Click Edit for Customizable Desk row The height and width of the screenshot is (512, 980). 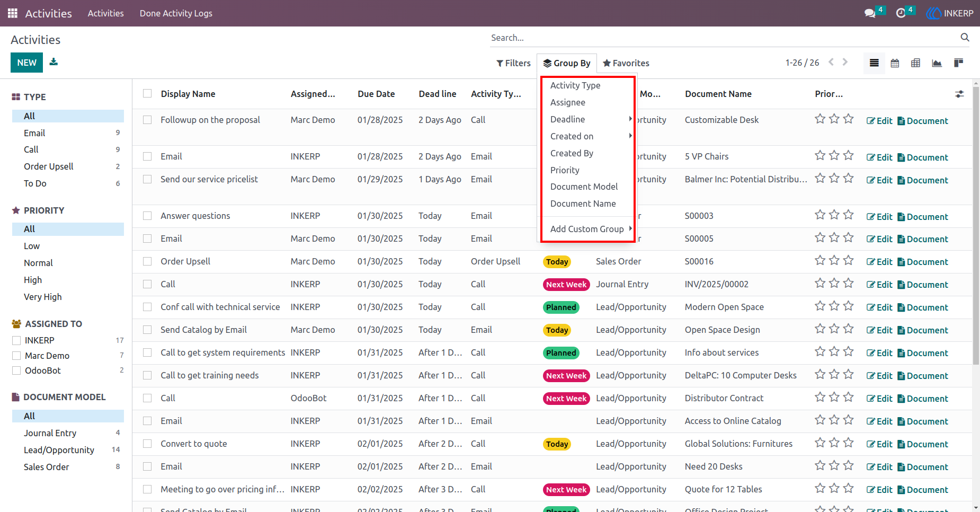click(879, 121)
